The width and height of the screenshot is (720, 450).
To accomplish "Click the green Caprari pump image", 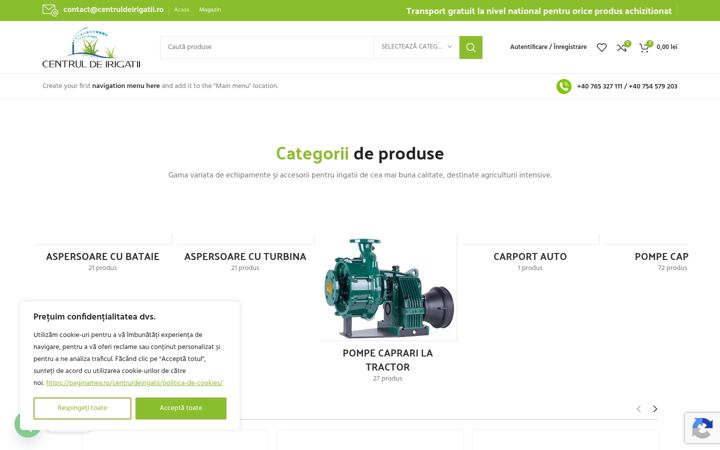I will click(x=388, y=288).
